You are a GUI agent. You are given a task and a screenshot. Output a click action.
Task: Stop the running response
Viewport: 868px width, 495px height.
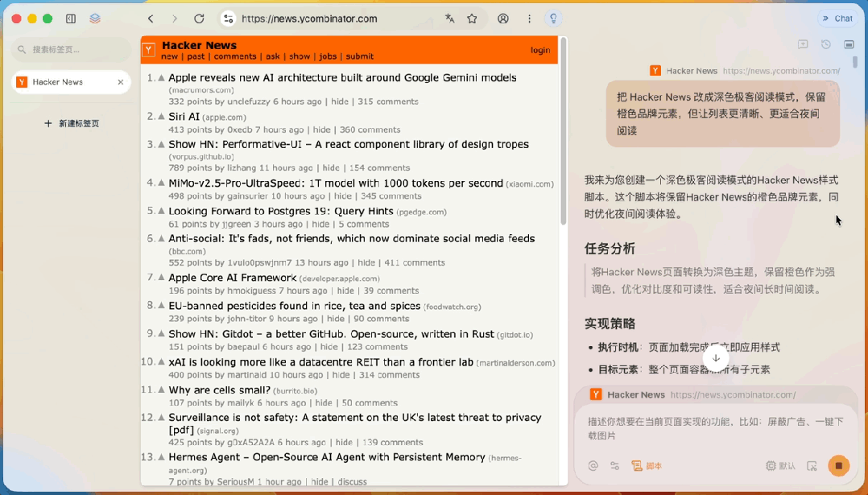tap(839, 466)
